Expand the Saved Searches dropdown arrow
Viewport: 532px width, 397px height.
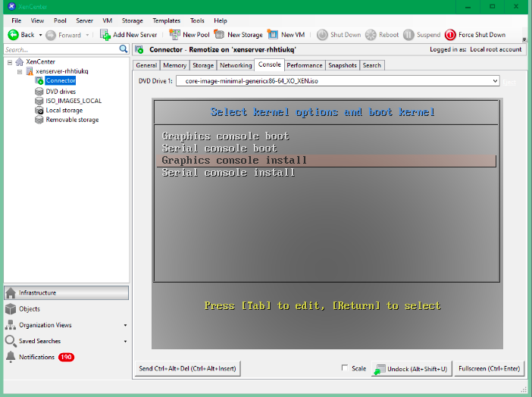coord(125,342)
